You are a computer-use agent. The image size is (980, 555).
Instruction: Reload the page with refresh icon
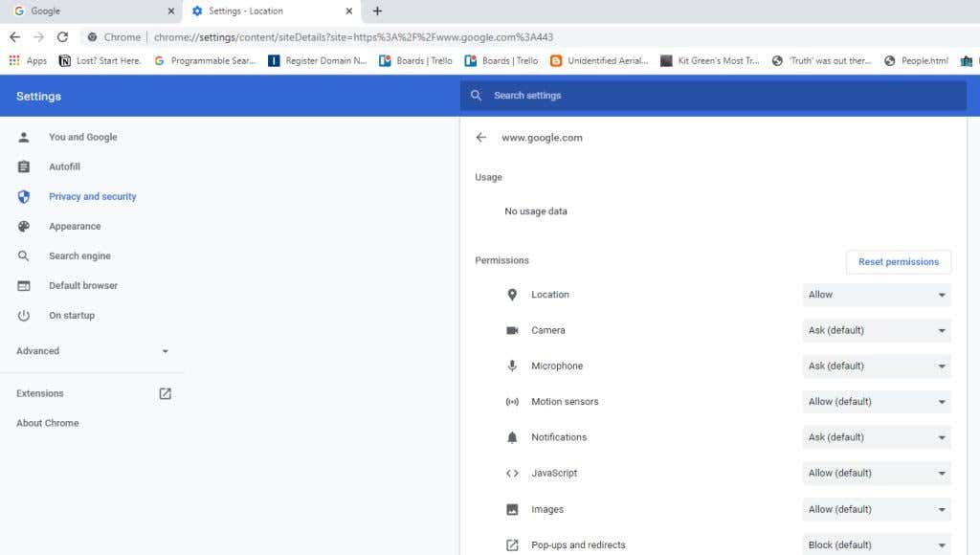[x=62, y=37]
